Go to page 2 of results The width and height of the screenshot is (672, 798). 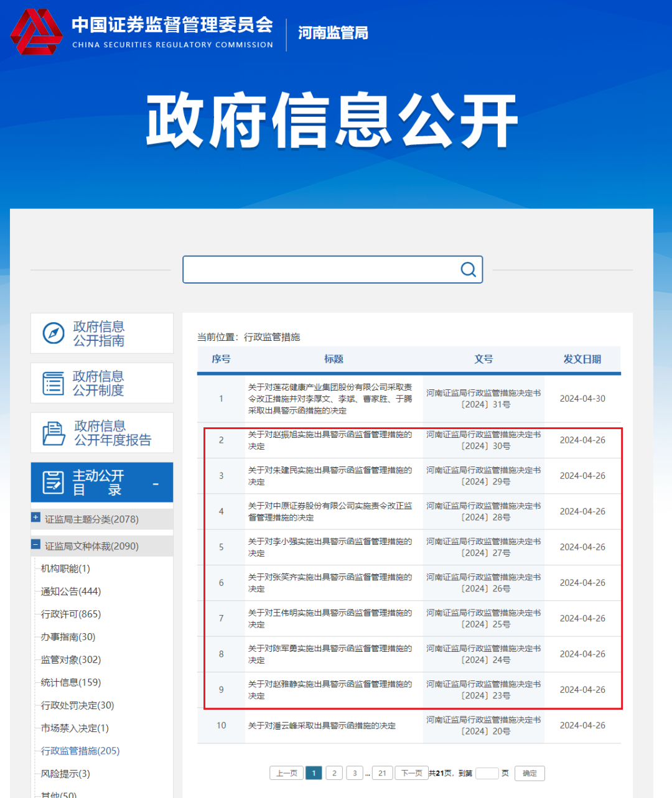click(x=334, y=773)
